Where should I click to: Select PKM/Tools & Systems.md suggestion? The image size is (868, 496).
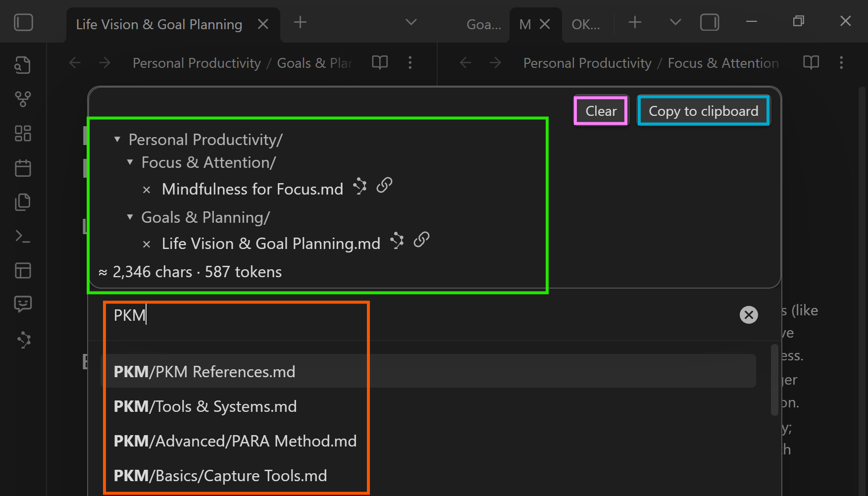205,406
